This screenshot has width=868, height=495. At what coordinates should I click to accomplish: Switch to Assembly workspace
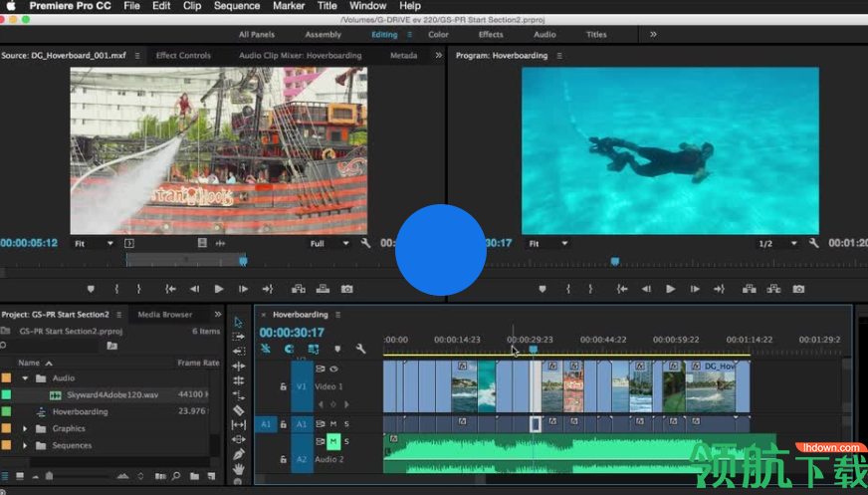tap(324, 34)
